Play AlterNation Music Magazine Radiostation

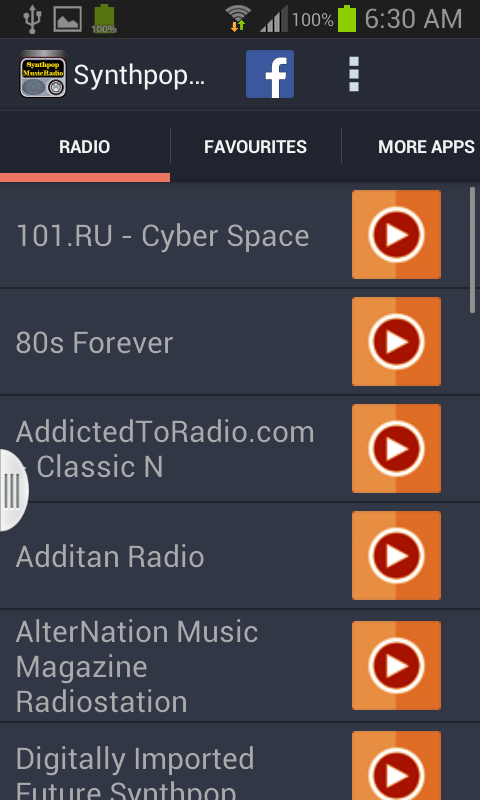(x=396, y=665)
